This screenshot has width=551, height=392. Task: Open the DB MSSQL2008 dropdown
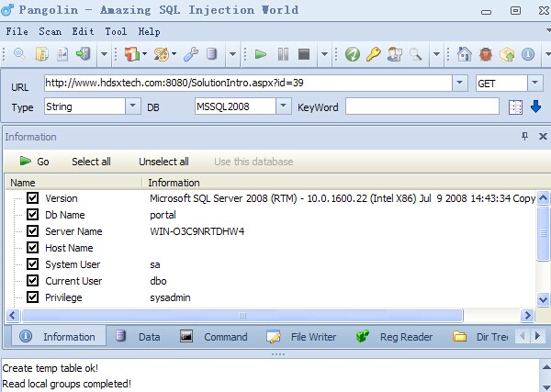(x=283, y=106)
